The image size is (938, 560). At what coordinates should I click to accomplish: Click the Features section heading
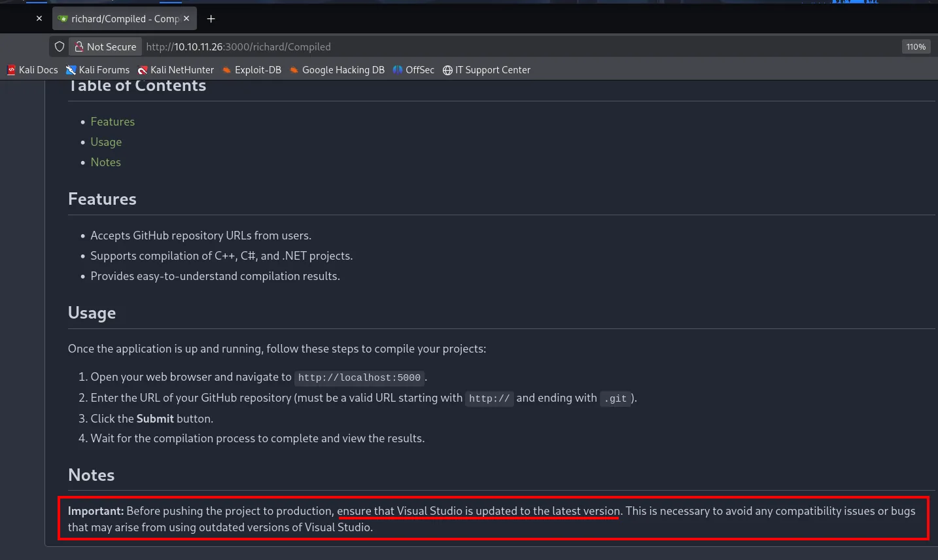102,199
